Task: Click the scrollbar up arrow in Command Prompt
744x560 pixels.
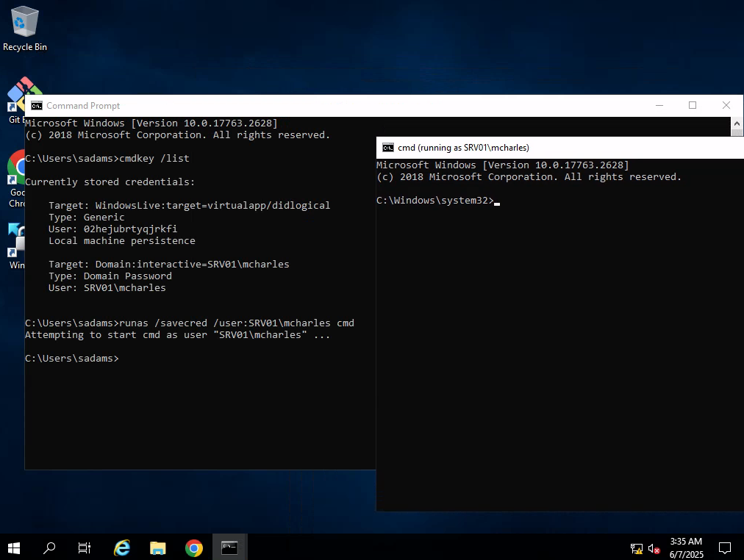Action: pos(737,123)
